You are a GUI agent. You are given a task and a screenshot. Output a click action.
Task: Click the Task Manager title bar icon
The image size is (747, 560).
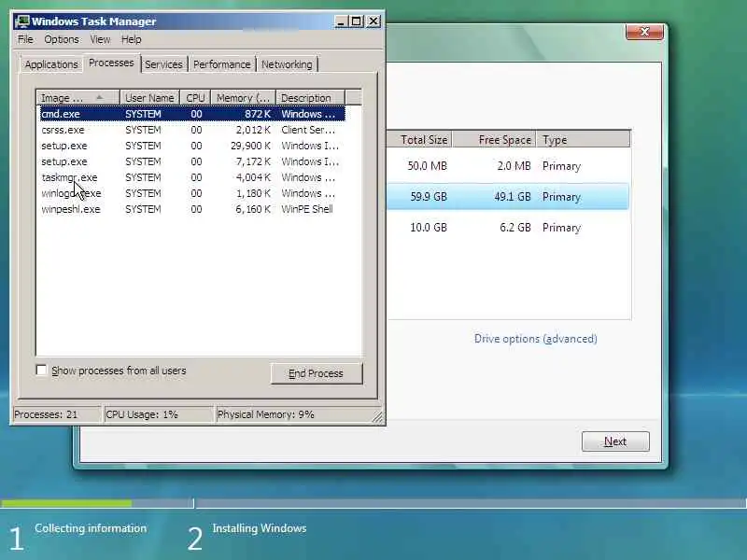21,21
